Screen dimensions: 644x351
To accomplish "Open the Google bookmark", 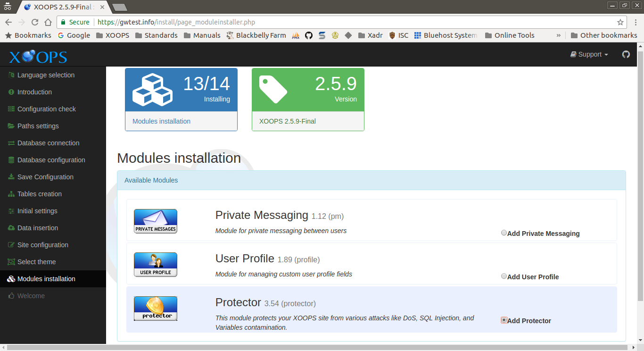I will [74, 35].
